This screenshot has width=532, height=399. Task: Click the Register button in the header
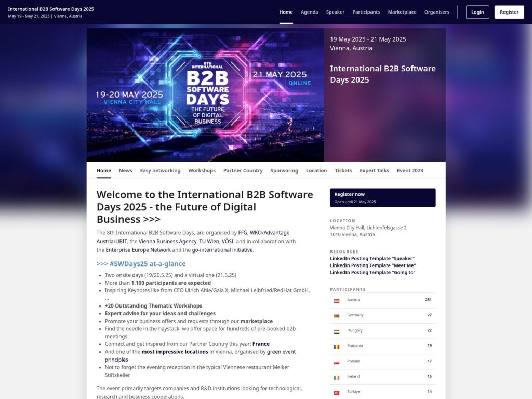tap(509, 11)
